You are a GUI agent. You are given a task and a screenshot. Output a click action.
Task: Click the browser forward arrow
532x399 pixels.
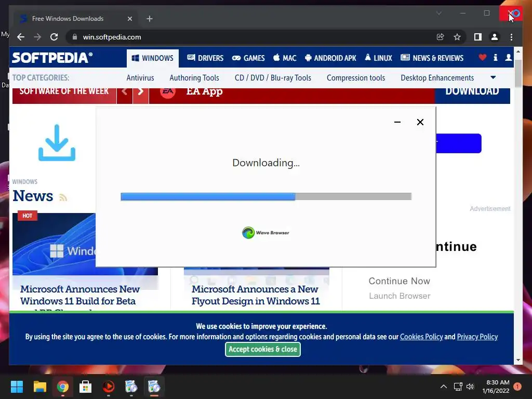pyautogui.click(x=37, y=37)
